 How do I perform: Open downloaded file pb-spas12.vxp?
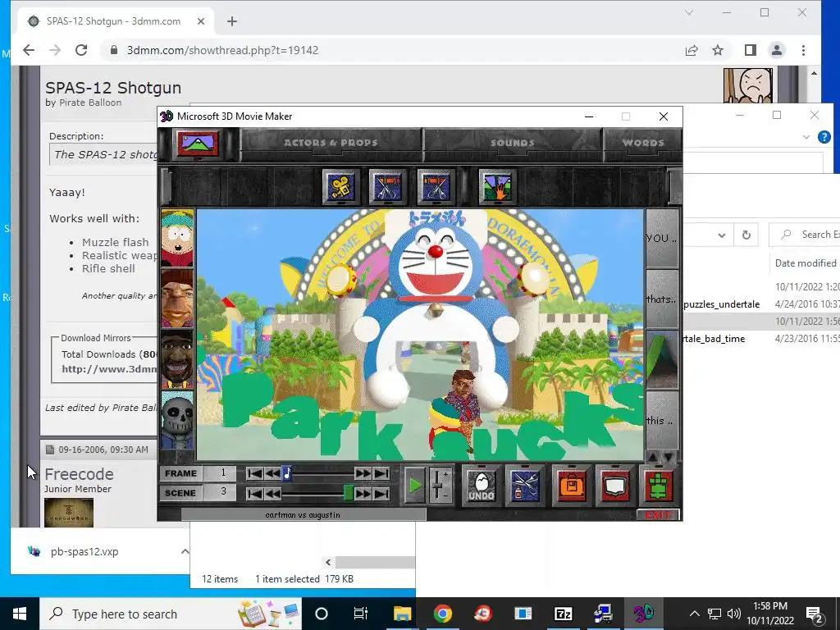pyautogui.click(x=84, y=551)
